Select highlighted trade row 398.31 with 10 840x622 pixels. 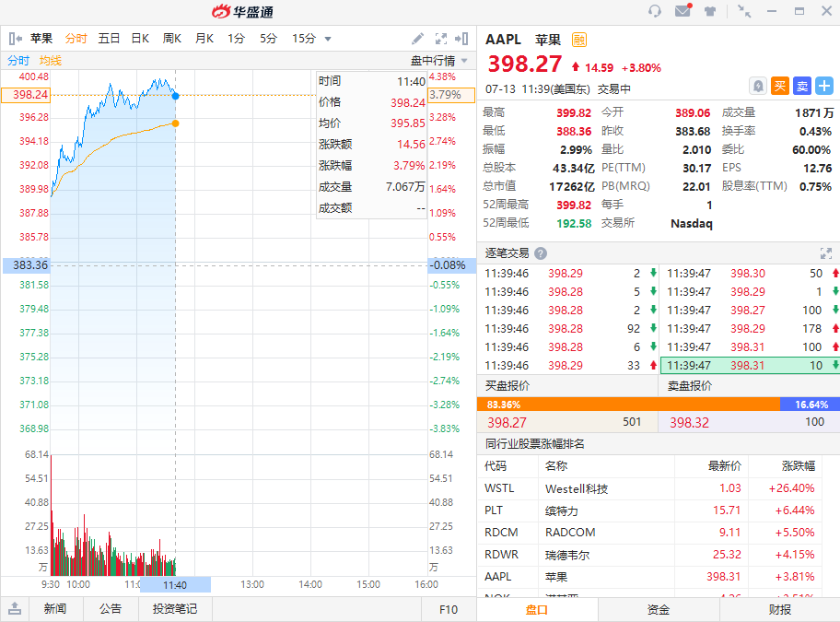coord(750,366)
